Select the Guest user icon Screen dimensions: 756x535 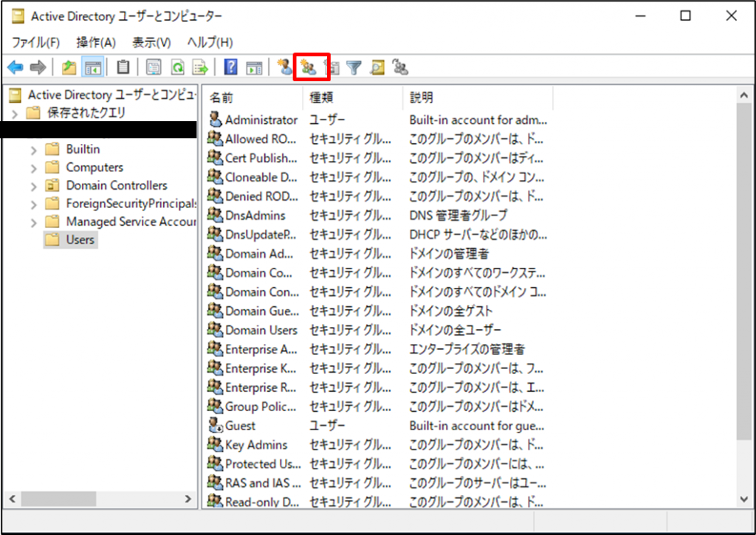[215, 425]
